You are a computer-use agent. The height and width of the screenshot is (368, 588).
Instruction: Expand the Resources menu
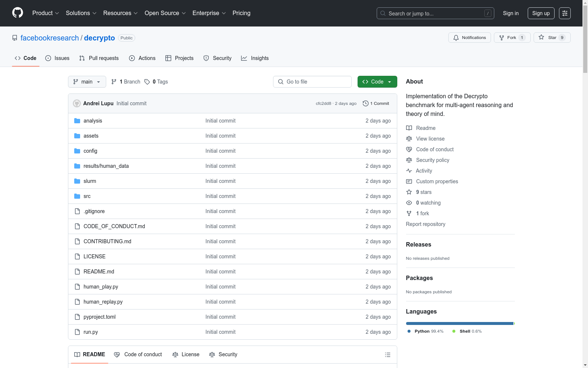tap(121, 13)
